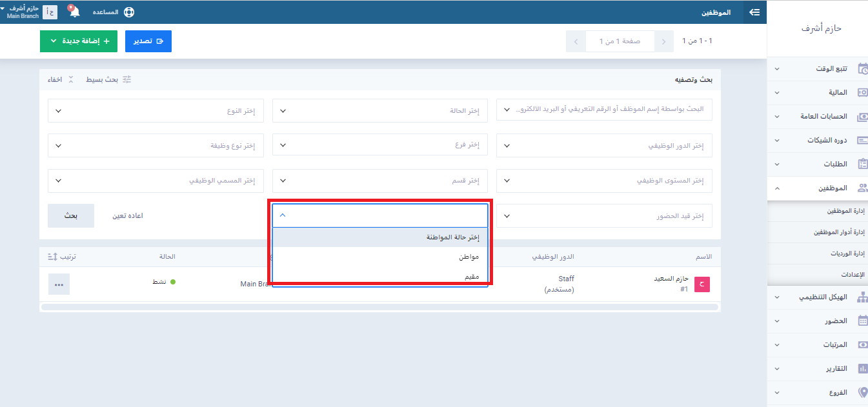Screen dimensions: 868x407
Task: Open the إختر المستوى الوظيفي dropdown
Action: [604, 181]
